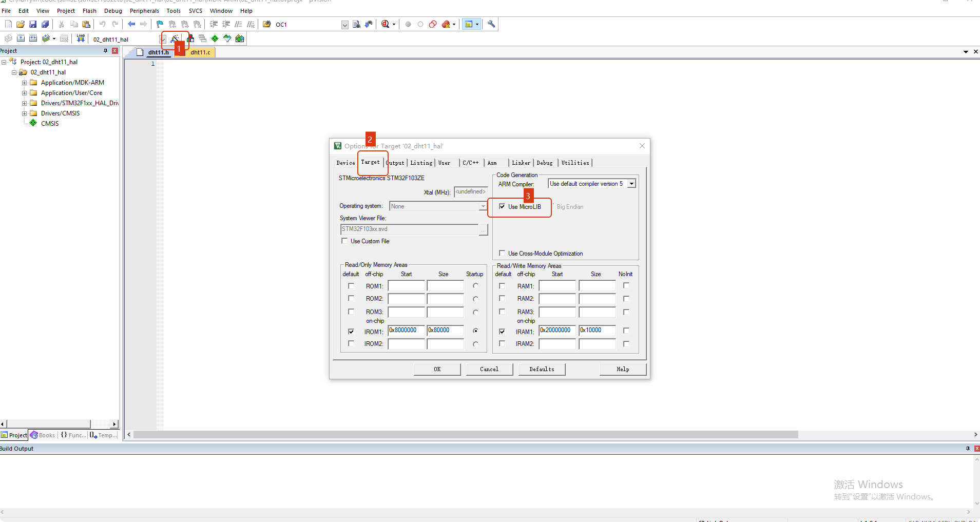Insert bookmark using the flag icon
The width and height of the screenshot is (980, 522).
pyautogui.click(x=160, y=24)
